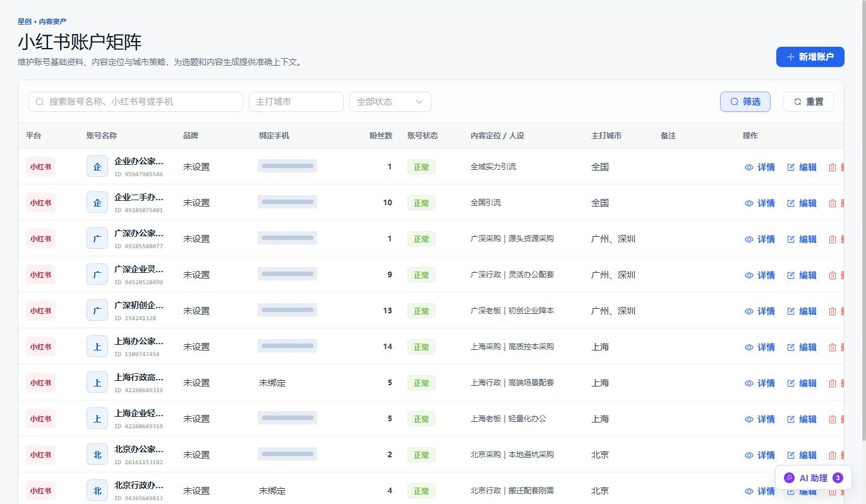Click the 新增账户 button
Image resolution: width=866 pixels, height=504 pixels.
810,57
